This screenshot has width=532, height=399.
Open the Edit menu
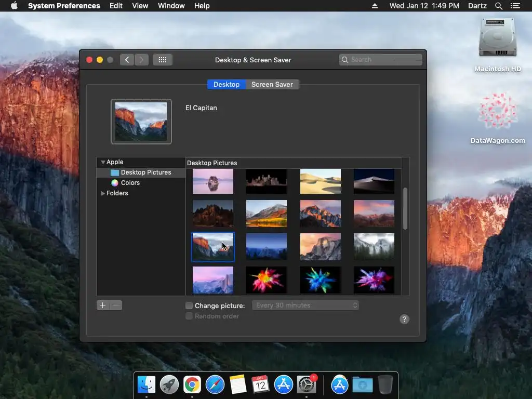(x=116, y=6)
